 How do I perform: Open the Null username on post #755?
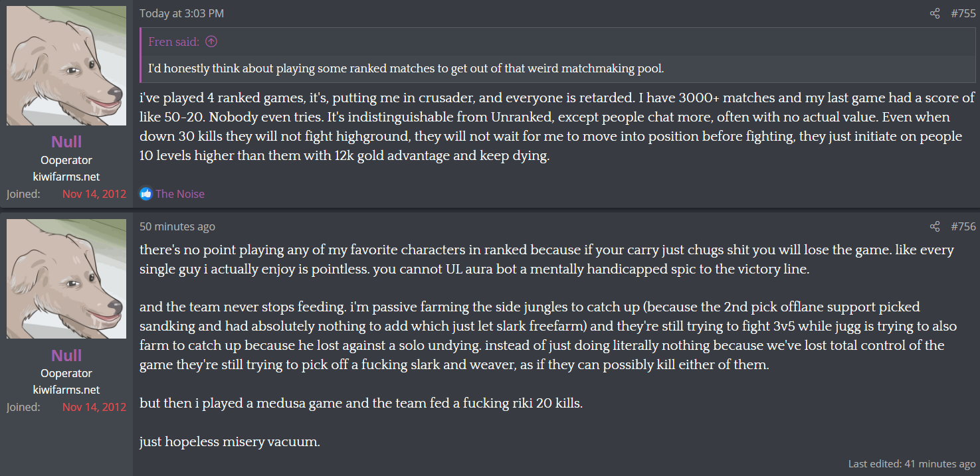66,141
